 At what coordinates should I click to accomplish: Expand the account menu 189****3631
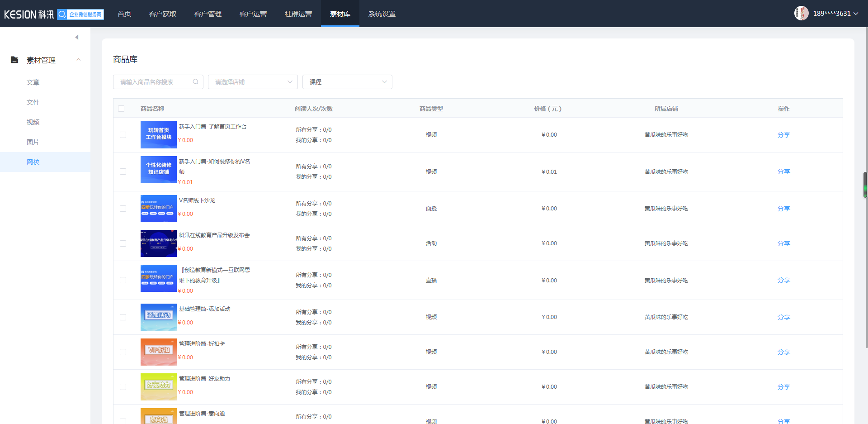(x=835, y=14)
